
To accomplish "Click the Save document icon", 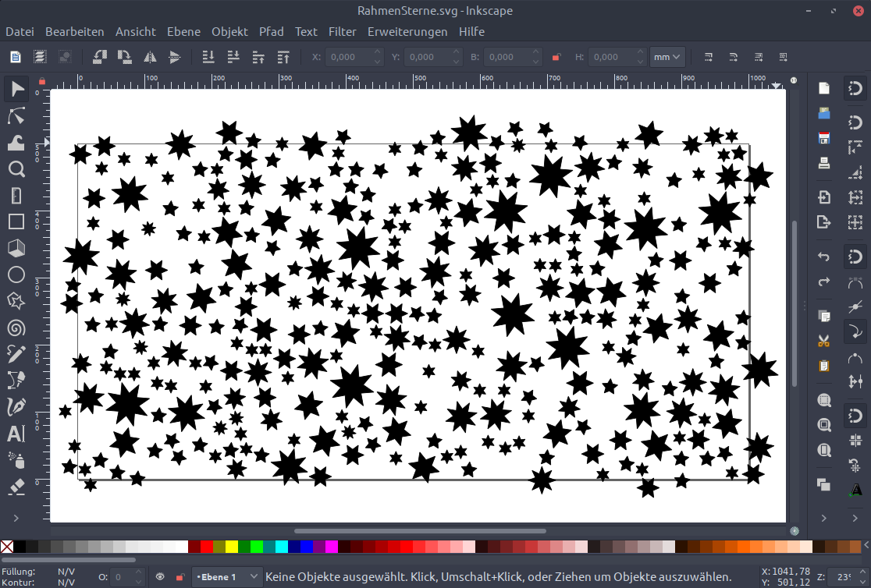I will coord(823,139).
